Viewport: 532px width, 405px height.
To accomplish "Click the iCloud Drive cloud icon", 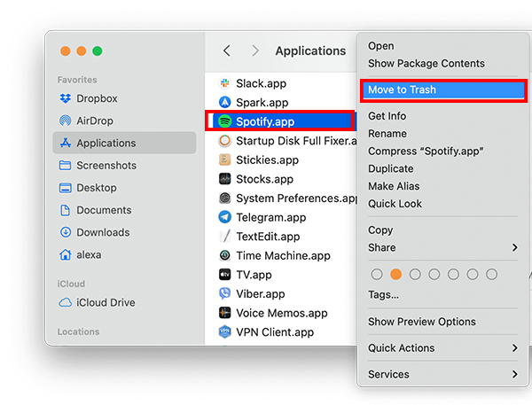I will [65, 302].
